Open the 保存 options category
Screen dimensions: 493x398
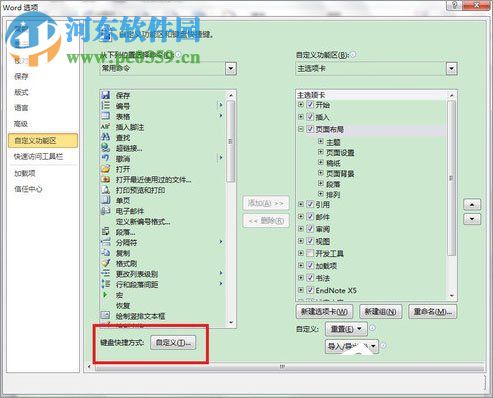pos(21,76)
